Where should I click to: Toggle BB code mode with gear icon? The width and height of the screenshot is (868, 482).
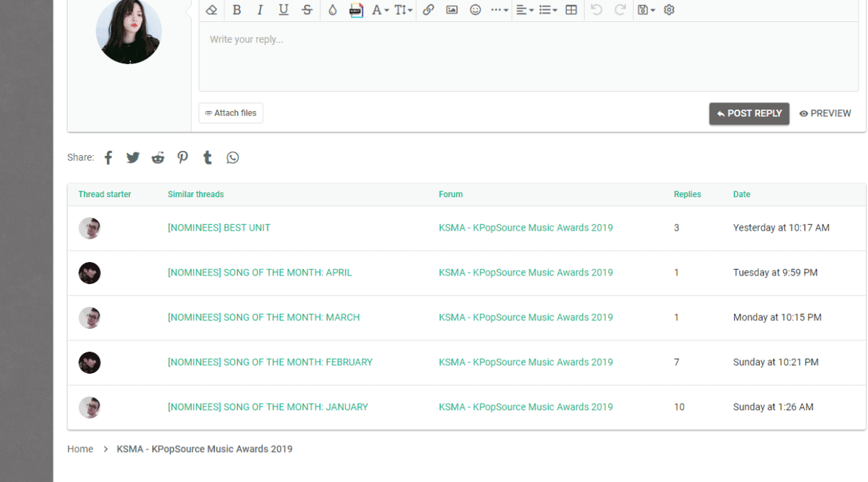pos(669,10)
